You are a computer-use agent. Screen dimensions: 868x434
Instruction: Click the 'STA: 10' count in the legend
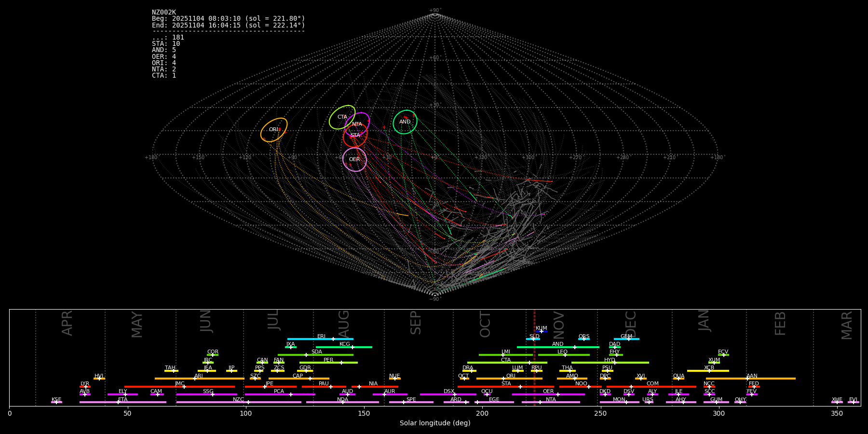click(166, 44)
